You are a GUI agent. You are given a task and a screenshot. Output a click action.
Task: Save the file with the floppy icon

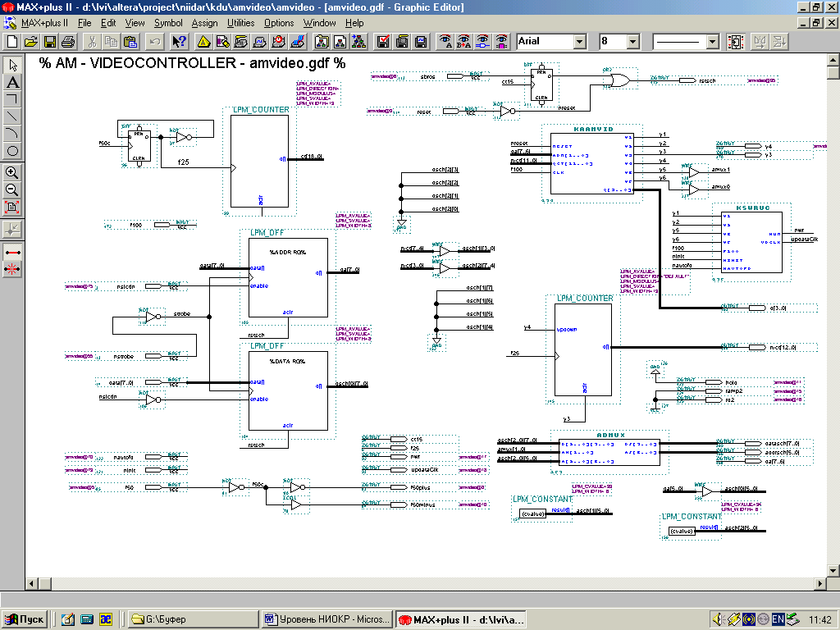point(50,41)
